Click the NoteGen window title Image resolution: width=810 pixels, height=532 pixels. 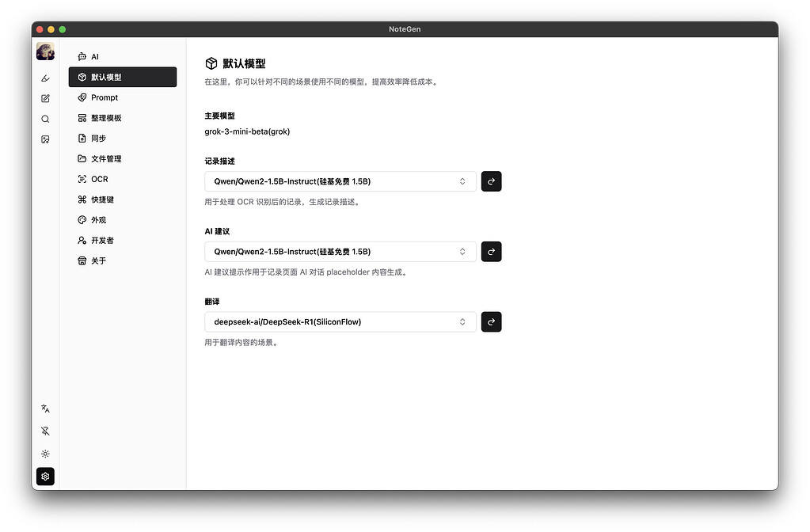(405, 29)
